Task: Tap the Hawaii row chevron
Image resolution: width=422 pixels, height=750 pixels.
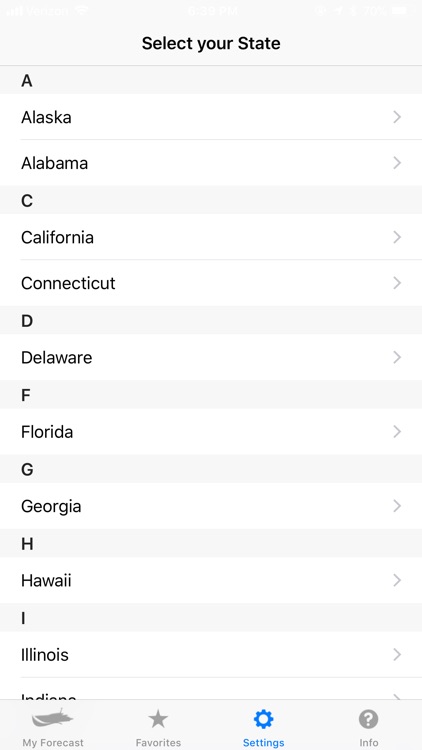Action: (x=397, y=581)
